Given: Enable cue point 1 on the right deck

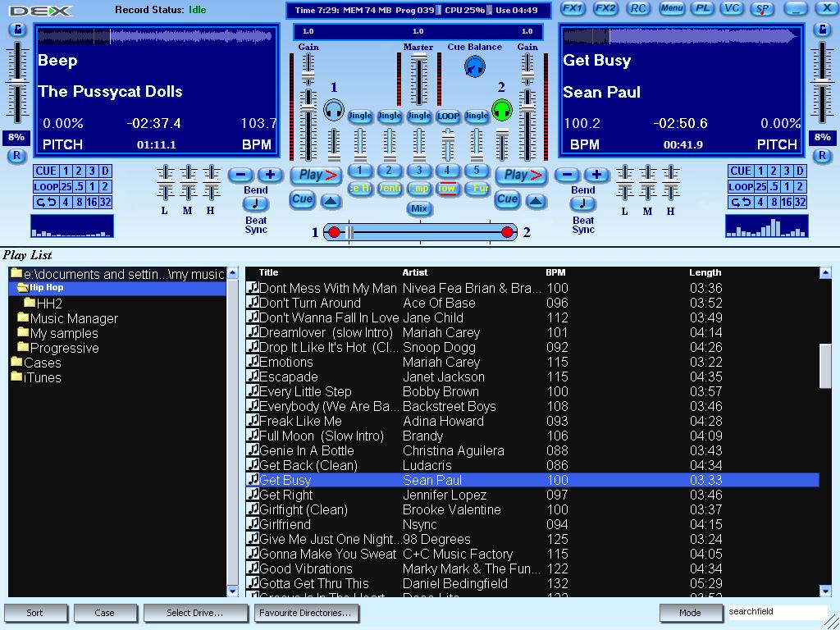Looking at the screenshot, I should click(760, 171).
